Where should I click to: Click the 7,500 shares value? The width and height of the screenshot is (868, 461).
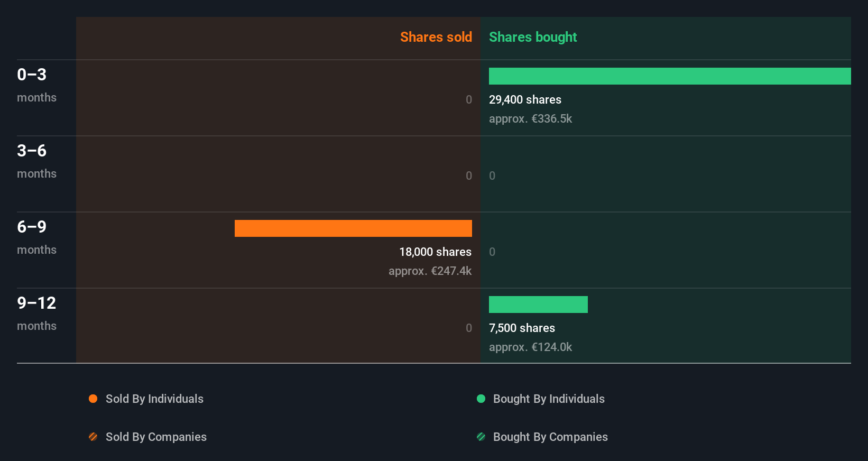522,328
